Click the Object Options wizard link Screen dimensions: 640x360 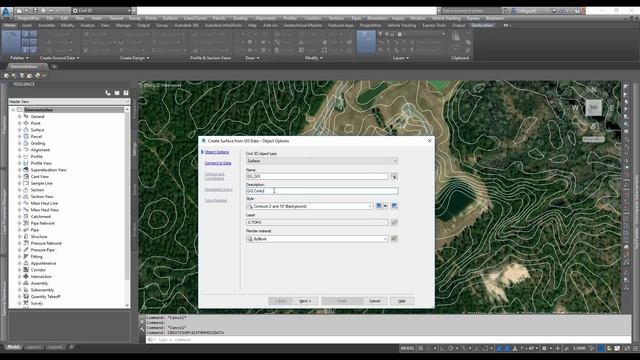217,152
